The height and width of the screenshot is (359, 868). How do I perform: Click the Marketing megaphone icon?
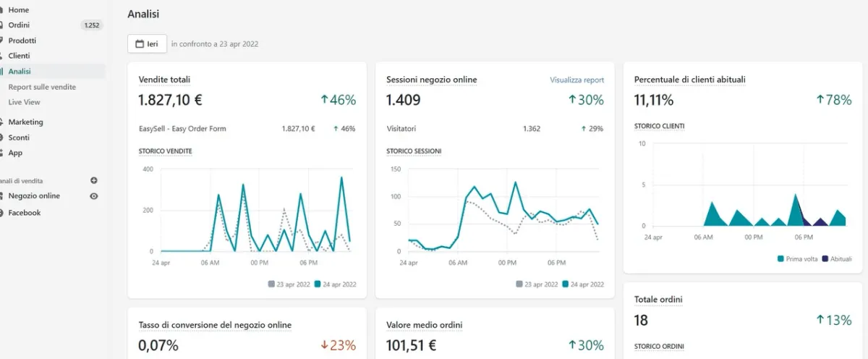point(1,122)
